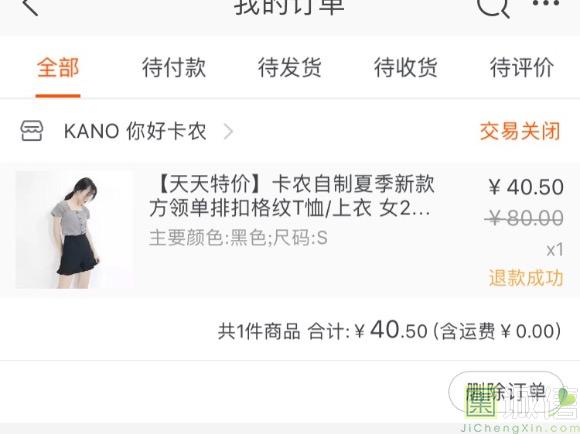Tap the order total 合计 line
This screenshot has width=580, height=434.
[x=390, y=330]
